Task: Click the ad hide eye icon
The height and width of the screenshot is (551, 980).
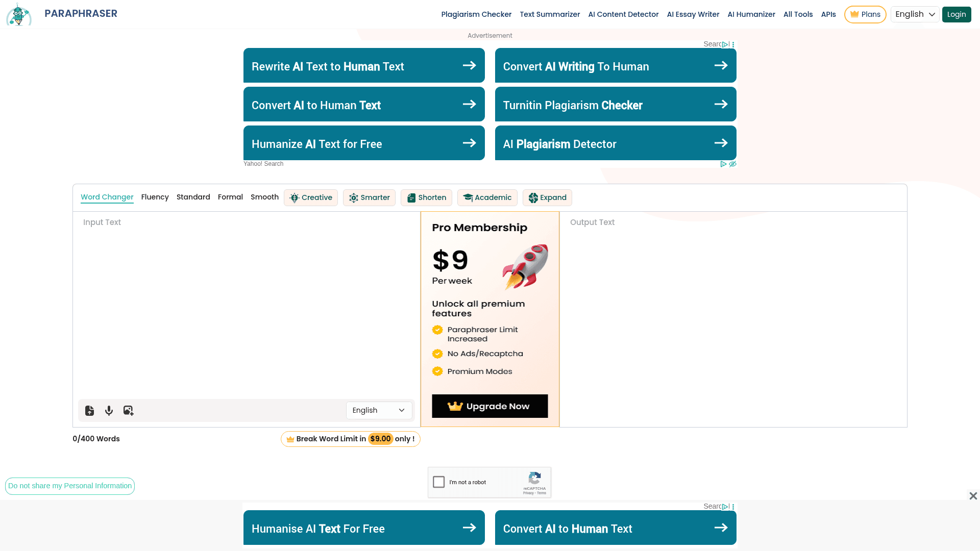Action: click(732, 164)
